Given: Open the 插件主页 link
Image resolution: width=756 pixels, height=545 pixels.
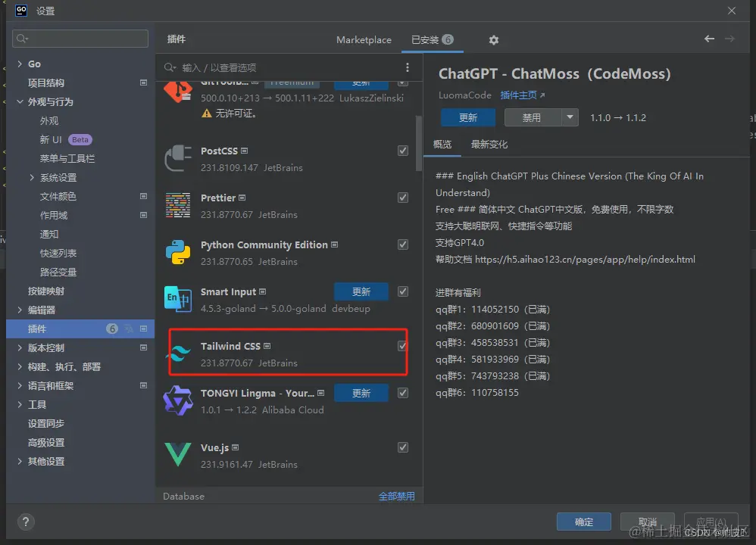Looking at the screenshot, I should [x=518, y=95].
